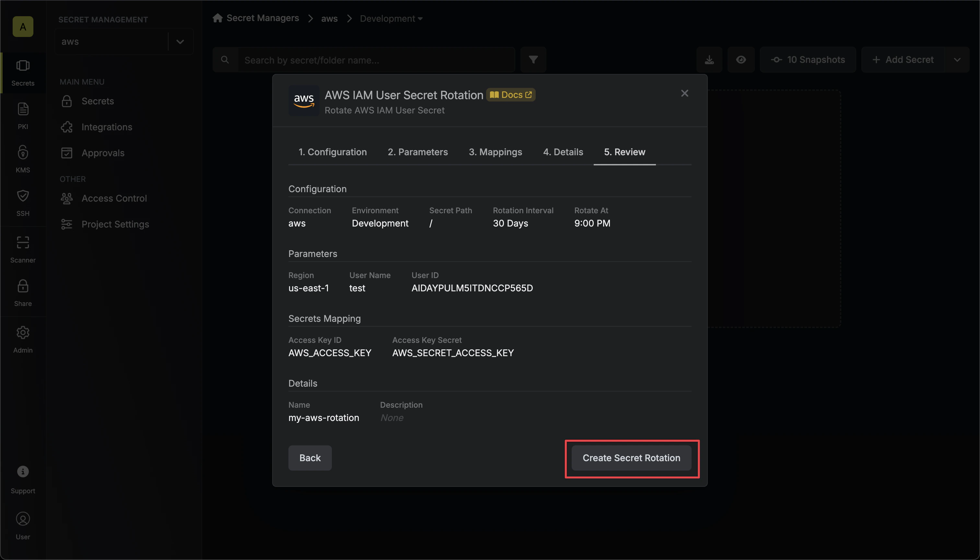The image size is (980, 560).
Task: Open the SSH section
Action: click(x=23, y=202)
